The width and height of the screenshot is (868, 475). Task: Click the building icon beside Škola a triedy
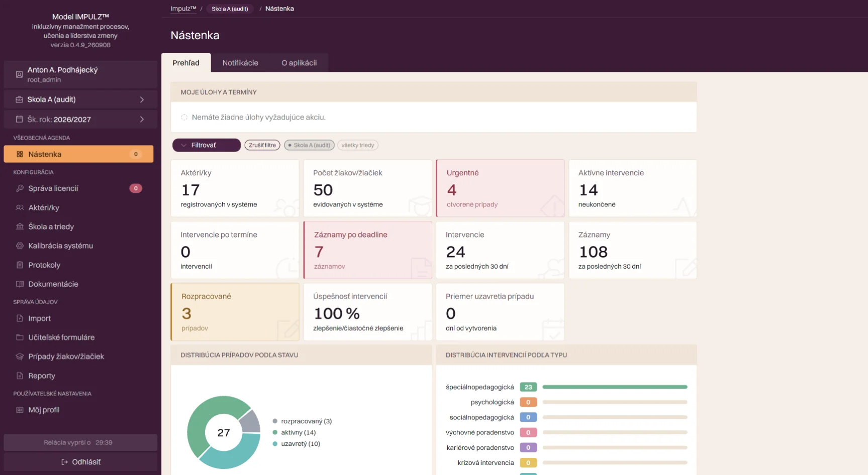(x=20, y=226)
